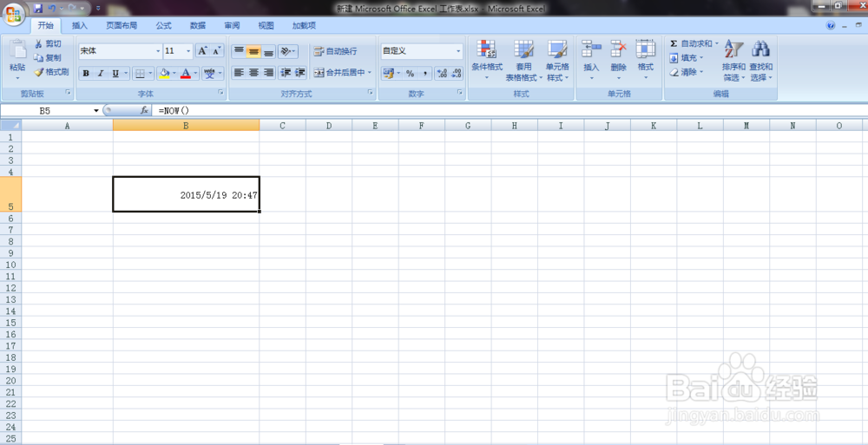
Task: Toggle align text right
Action: click(x=268, y=73)
